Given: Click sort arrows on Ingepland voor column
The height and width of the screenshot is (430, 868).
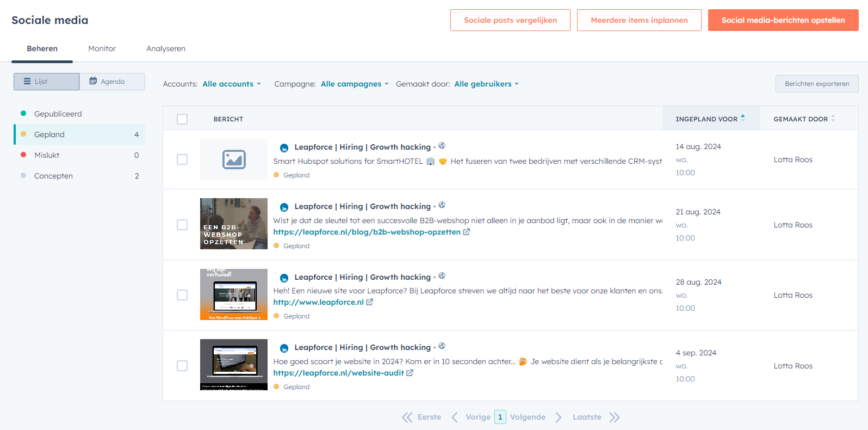Looking at the screenshot, I should click(x=743, y=118).
